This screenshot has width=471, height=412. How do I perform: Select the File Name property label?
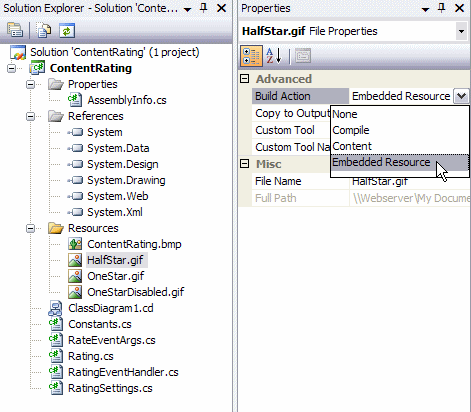point(278,181)
